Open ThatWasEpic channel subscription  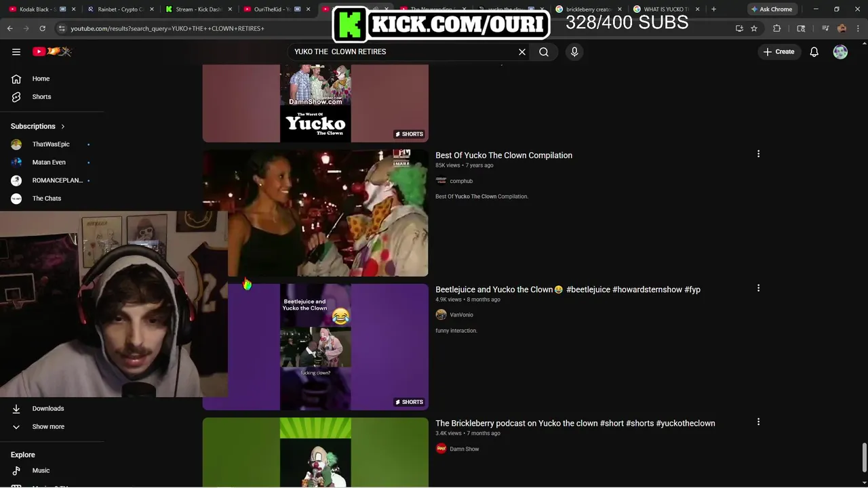point(52,144)
